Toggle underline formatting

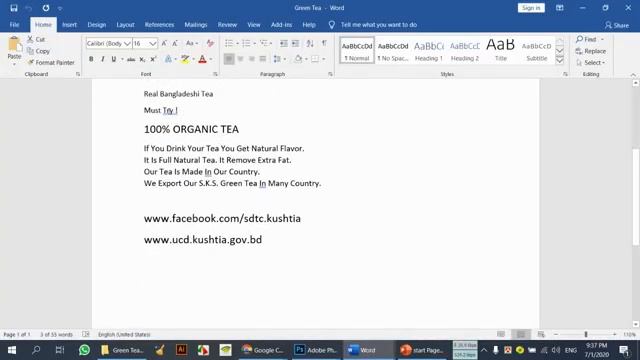pyautogui.click(x=114, y=60)
